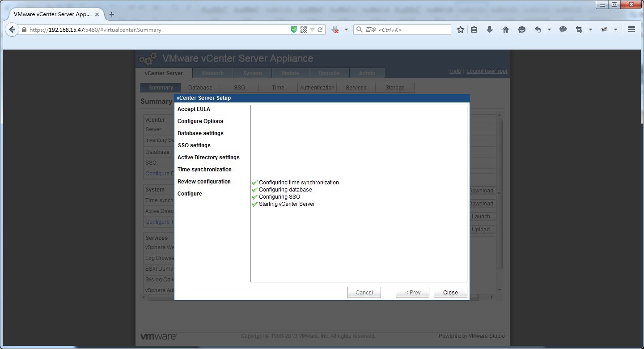
Task: Close the VMware vCenter Server browser tab
Action: (97, 14)
